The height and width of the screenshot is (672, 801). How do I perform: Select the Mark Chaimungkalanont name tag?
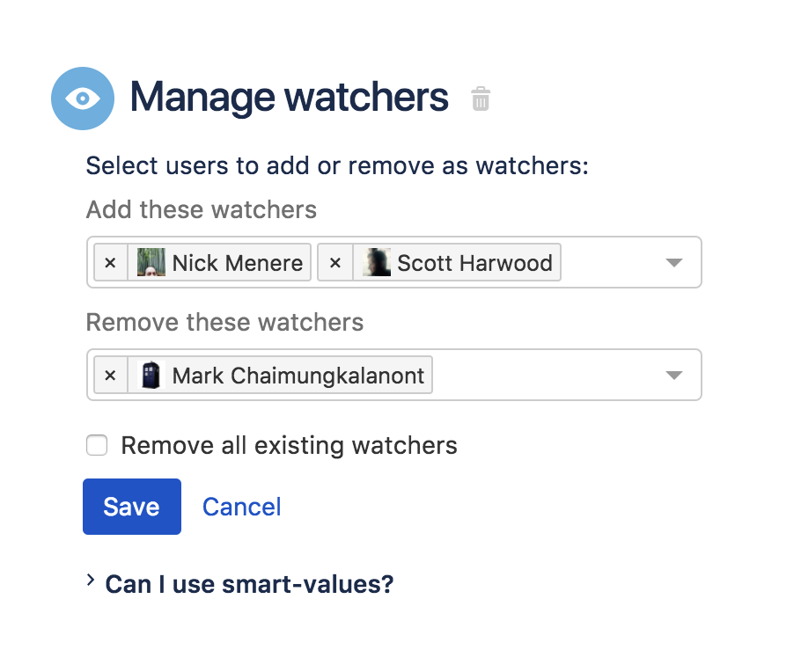[x=298, y=376]
